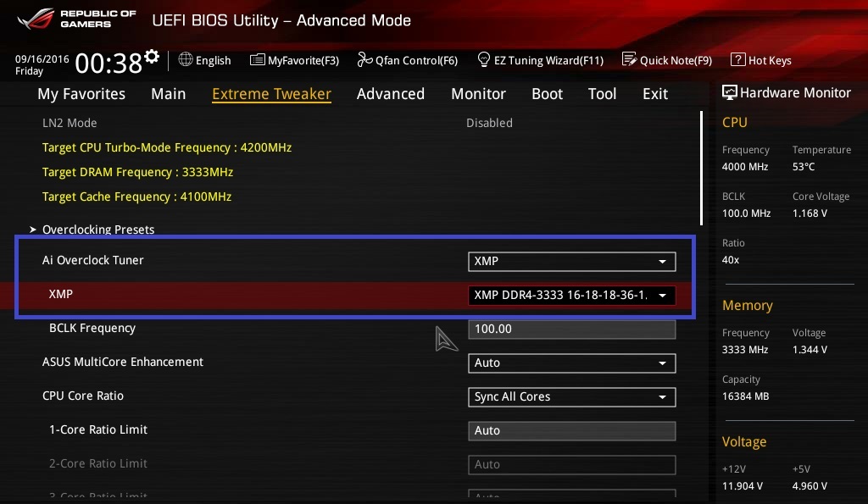This screenshot has width=868, height=504.
Task: Click the MyFavorite list icon
Action: point(258,60)
